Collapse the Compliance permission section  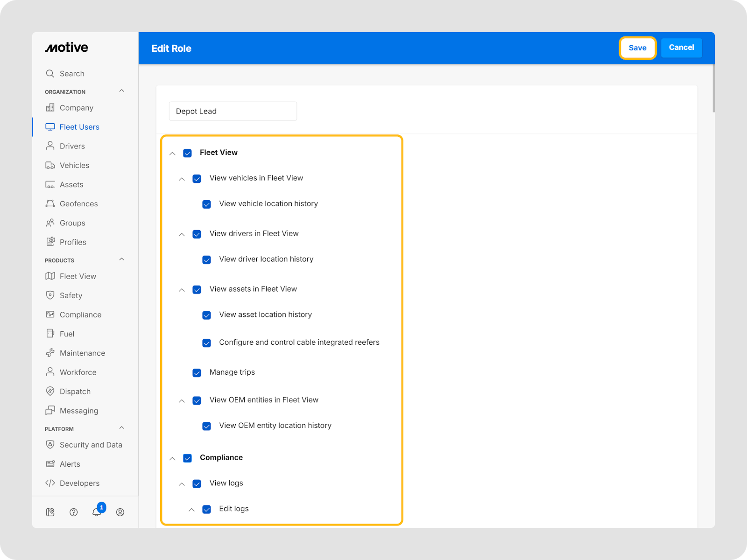coord(172,459)
